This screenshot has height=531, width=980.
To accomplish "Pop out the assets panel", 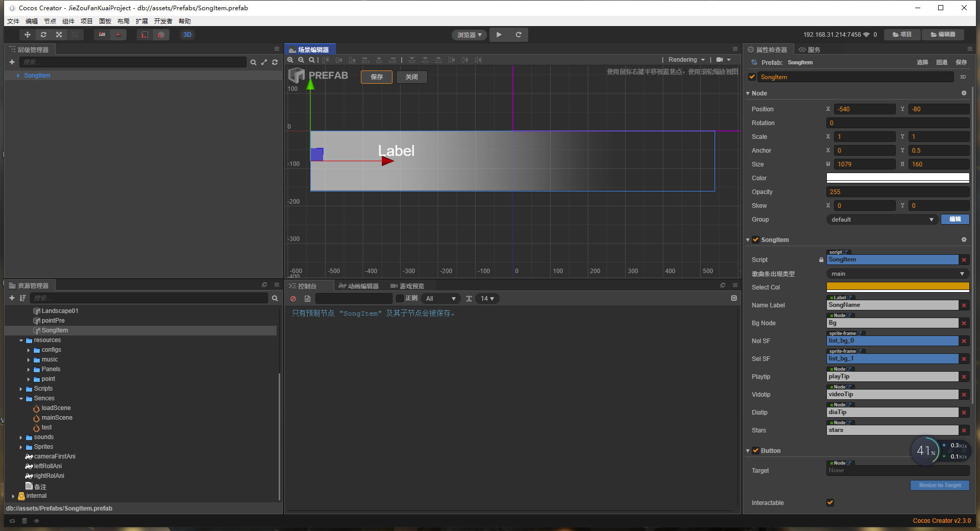I will pos(264,285).
